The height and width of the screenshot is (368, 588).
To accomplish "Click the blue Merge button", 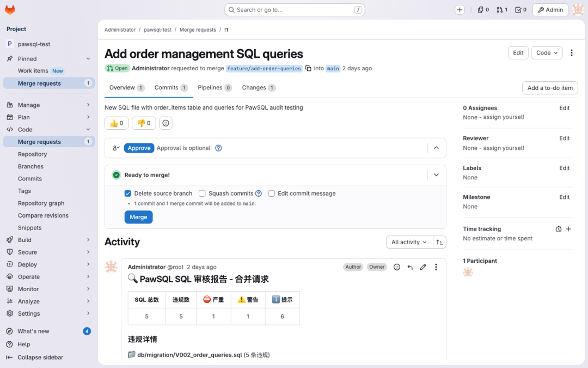I will pyautogui.click(x=138, y=217).
